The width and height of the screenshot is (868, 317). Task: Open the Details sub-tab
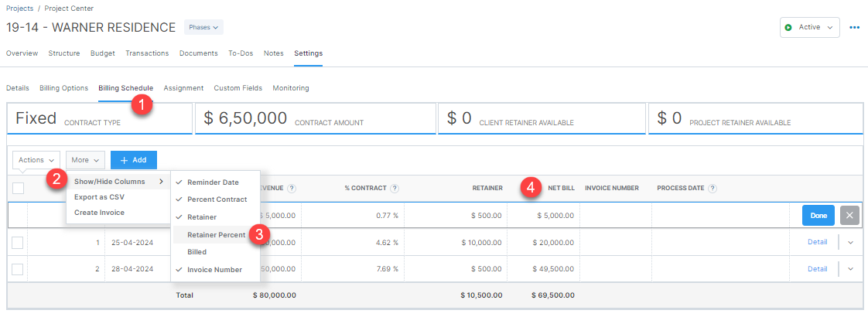[x=17, y=88]
